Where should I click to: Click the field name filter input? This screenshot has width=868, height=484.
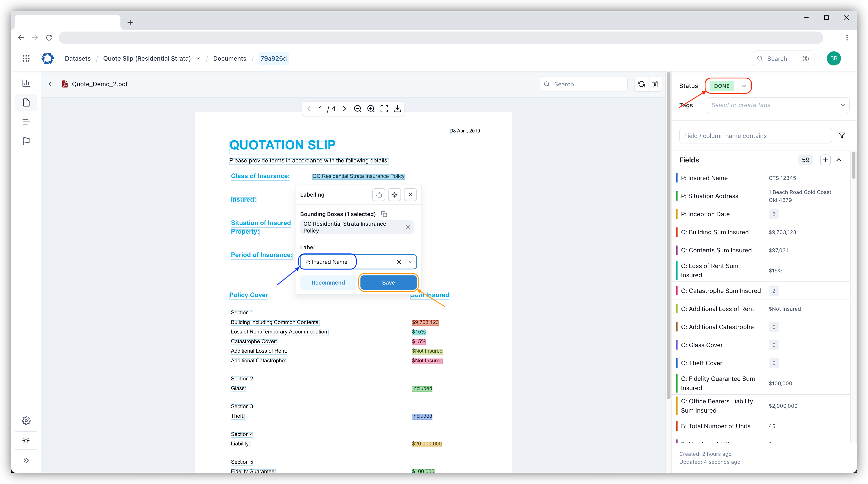pos(755,136)
